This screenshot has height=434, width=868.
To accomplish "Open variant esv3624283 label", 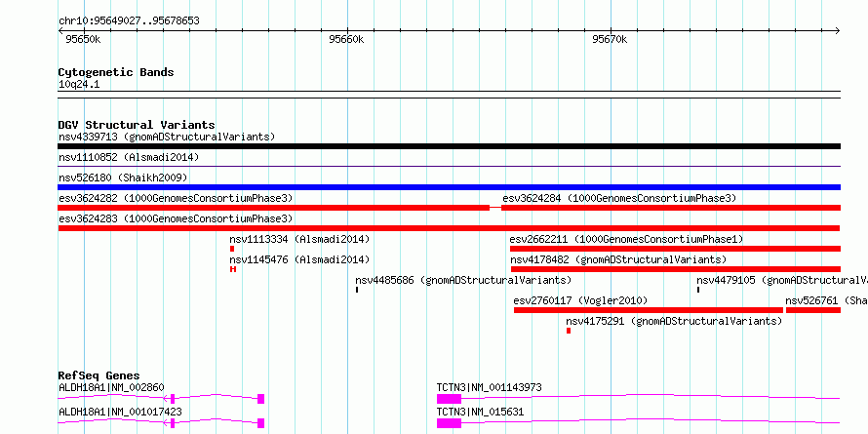I will [x=176, y=218].
